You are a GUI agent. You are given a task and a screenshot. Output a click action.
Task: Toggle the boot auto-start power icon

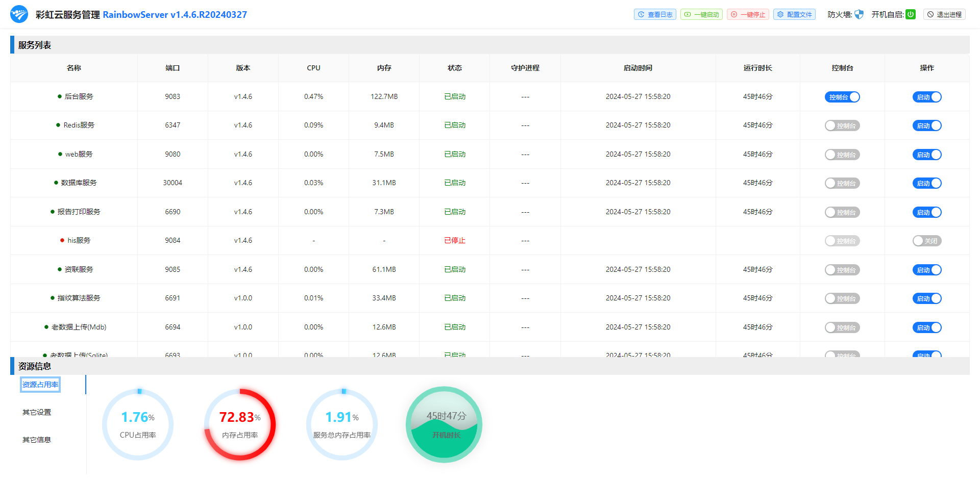coord(911,14)
